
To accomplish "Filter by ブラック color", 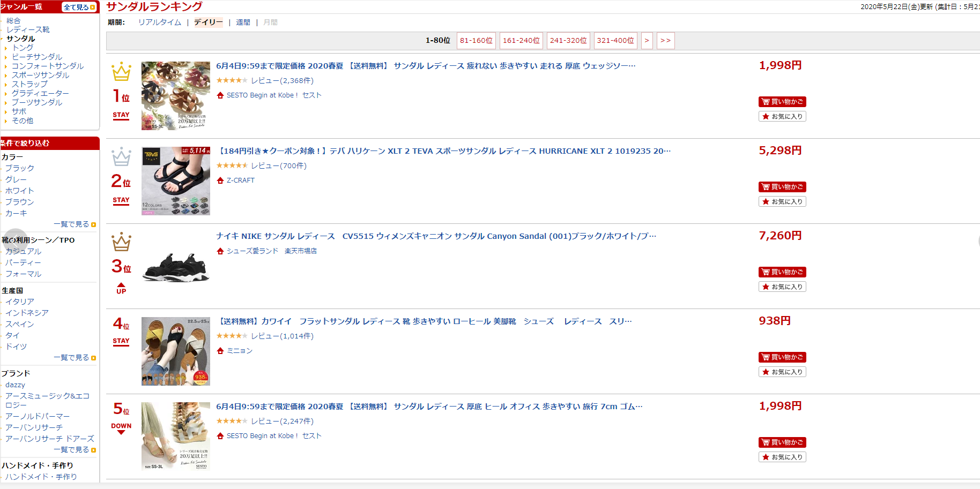I will tap(20, 168).
